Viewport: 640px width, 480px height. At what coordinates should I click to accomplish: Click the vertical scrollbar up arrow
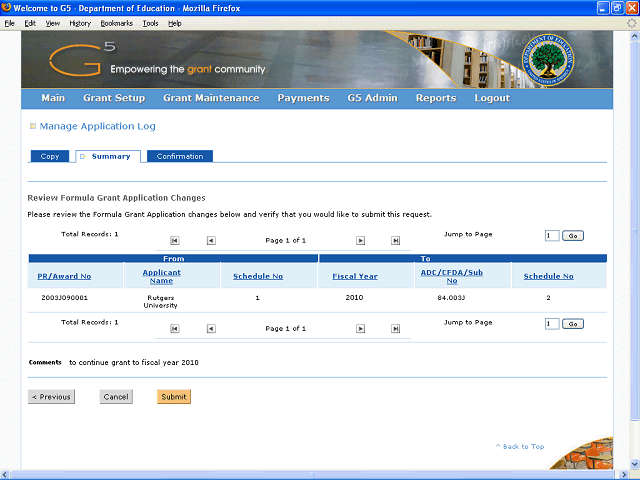[x=635, y=36]
